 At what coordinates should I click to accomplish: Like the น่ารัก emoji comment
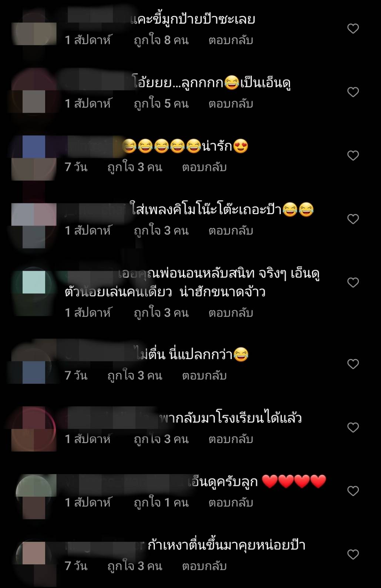pyautogui.click(x=353, y=155)
